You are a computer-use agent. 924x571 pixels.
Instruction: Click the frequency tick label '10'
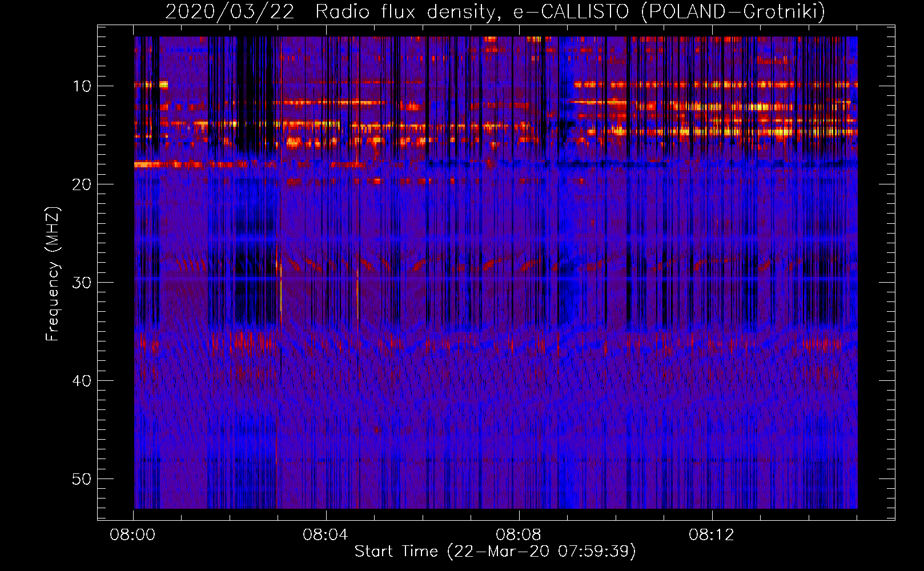coord(82,86)
